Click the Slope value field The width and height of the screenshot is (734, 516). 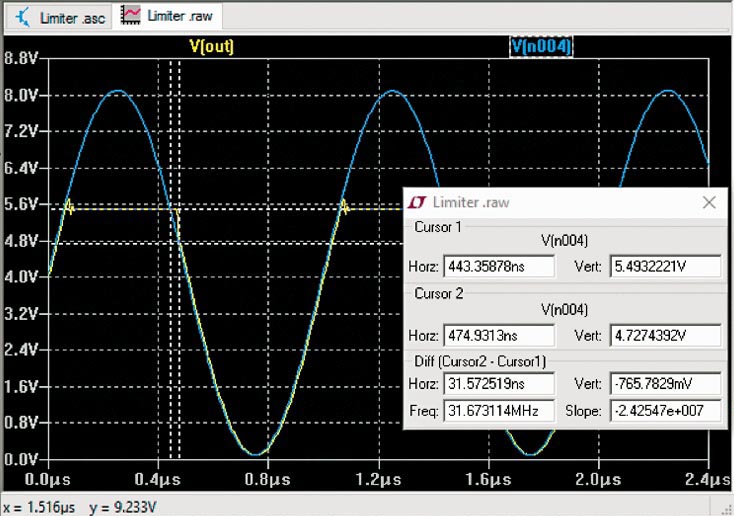(x=664, y=410)
